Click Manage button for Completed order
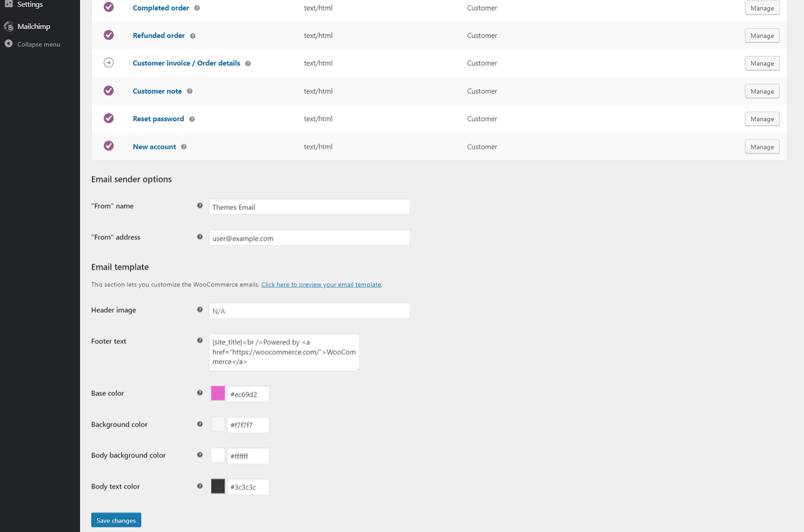804x532 pixels. [762, 8]
